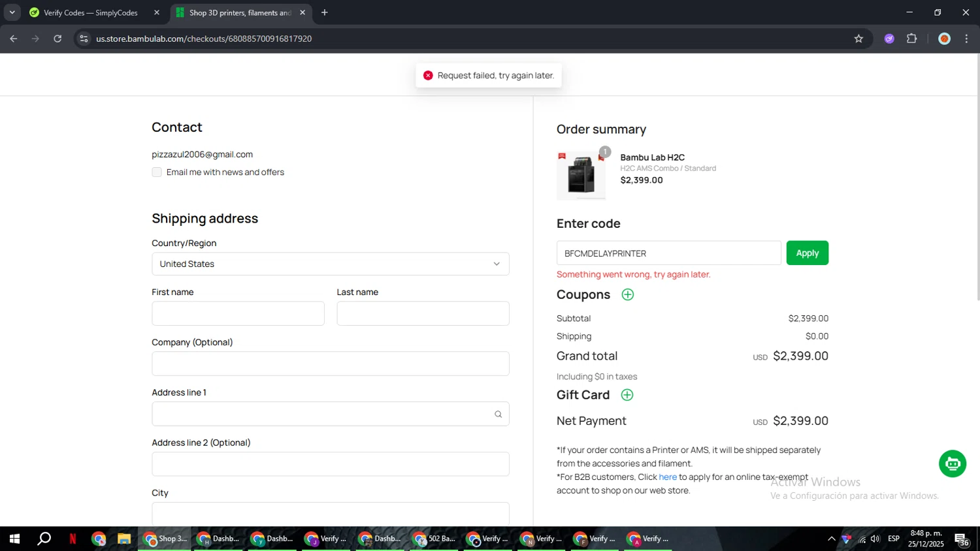Viewport: 980px width, 551px height.
Task: Click the page vertical scrollbar
Action: tap(977, 178)
